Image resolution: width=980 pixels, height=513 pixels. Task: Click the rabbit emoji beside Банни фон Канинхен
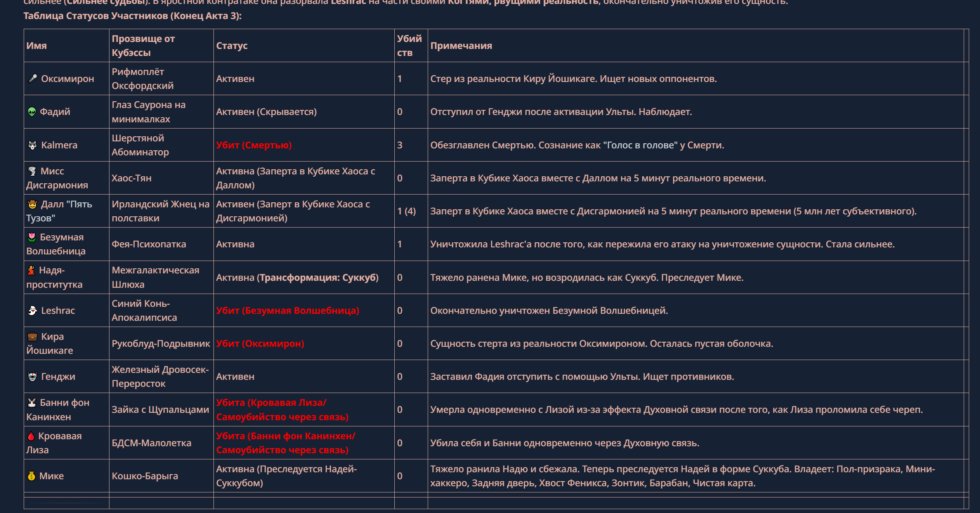click(32, 403)
